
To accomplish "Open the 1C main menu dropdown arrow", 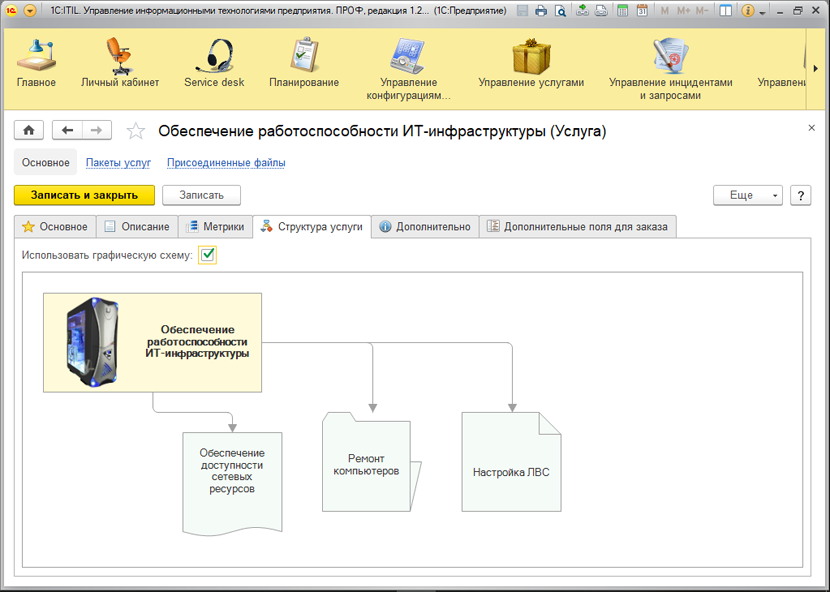I will tap(30, 11).
